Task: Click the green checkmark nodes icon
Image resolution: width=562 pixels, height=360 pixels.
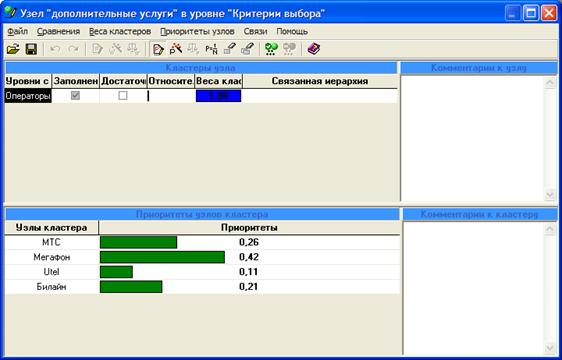Action: pyautogui.click(x=271, y=49)
